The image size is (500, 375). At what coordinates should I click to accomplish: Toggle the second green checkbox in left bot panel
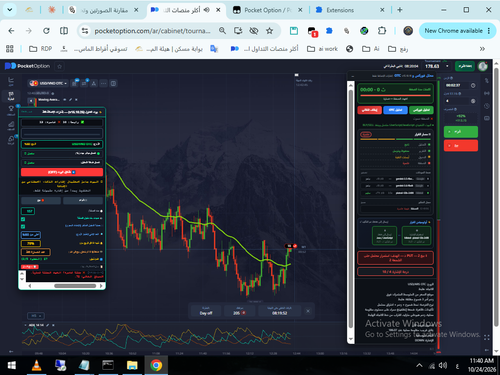pos(23,226)
